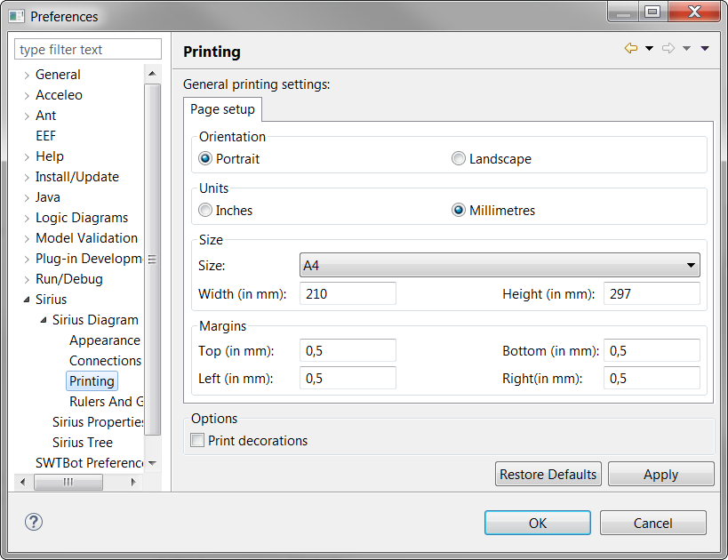Click the help question mark icon
The height and width of the screenshot is (560, 728).
coord(34,523)
